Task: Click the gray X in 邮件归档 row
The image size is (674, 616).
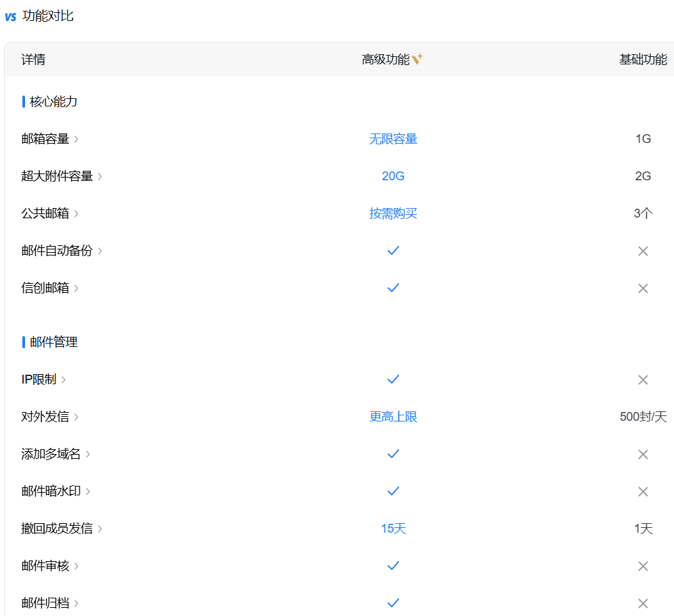Action: [x=643, y=603]
